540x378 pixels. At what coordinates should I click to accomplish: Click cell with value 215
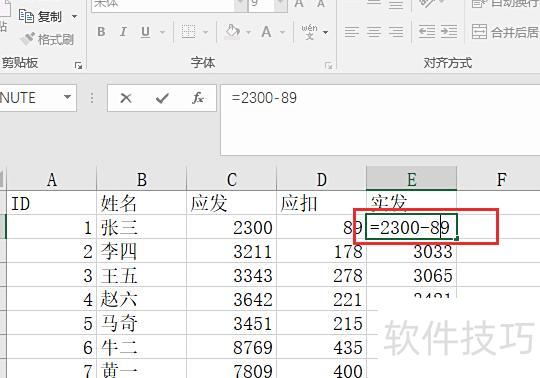[321, 323]
